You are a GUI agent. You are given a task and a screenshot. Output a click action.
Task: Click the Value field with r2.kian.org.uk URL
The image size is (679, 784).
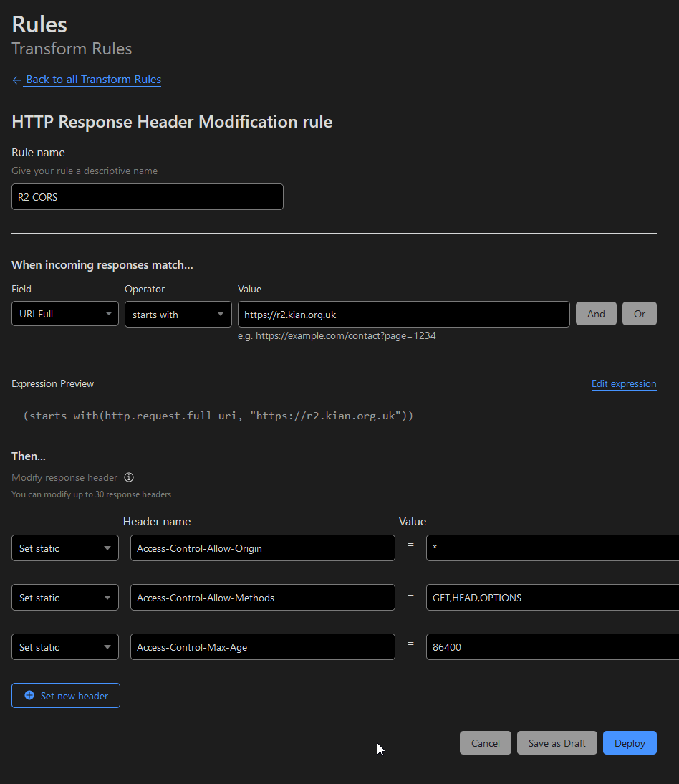coord(403,314)
